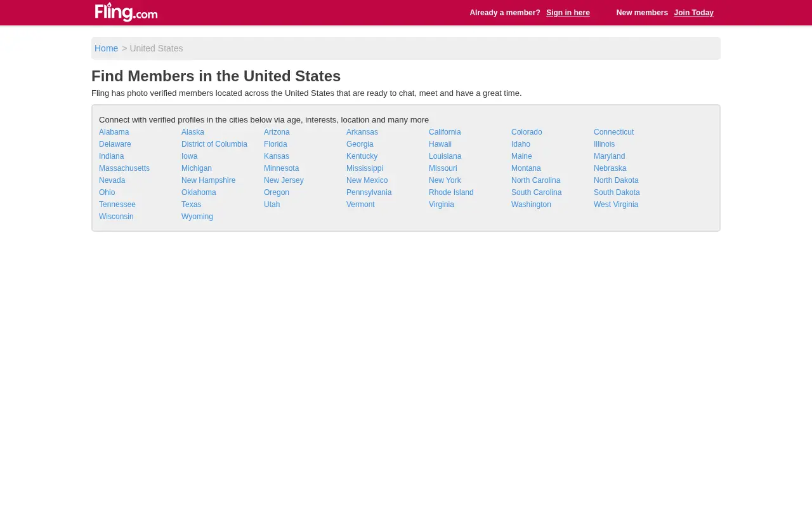Click the Montana link
The width and height of the screenshot is (812, 508).
click(x=526, y=168)
